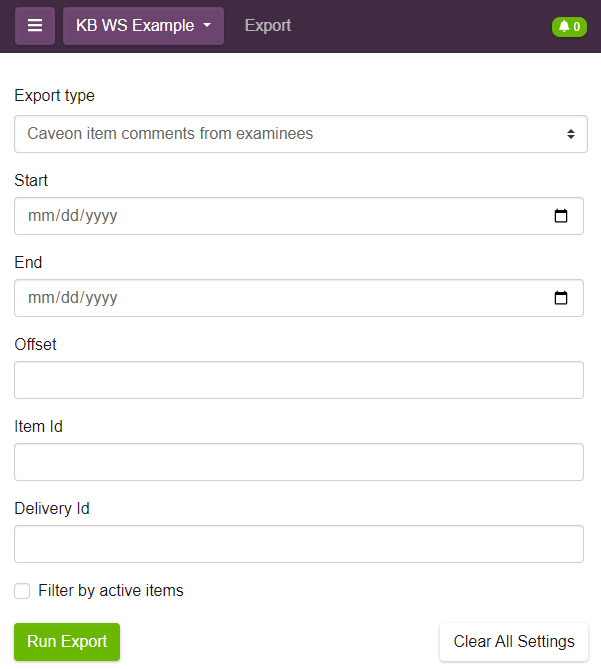Click the up-down arrows on Export type select
This screenshot has height=669, width=601.
[x=571, y=134]
